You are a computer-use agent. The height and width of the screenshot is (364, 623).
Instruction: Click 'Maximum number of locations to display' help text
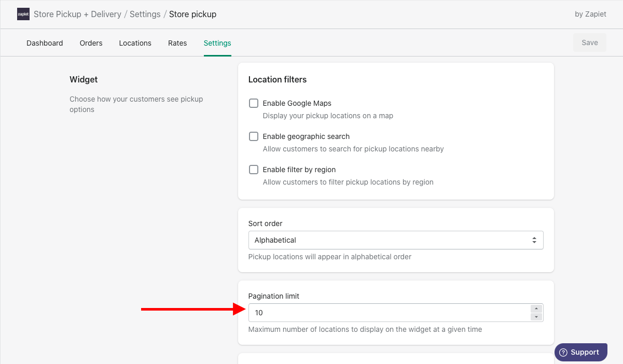pos(365,329)
